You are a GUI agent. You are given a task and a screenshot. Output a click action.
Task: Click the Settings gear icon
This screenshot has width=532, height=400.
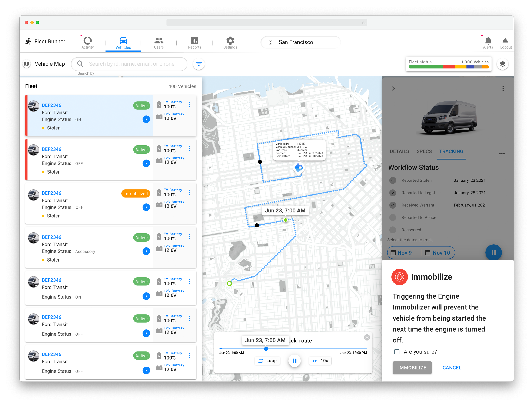point(230,41)
